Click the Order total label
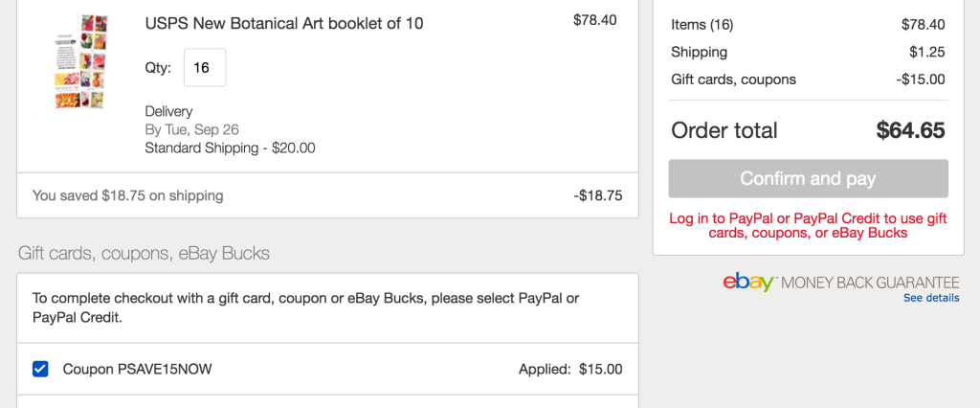The height and width of the screenshot is (408, 980). point(724,130)
